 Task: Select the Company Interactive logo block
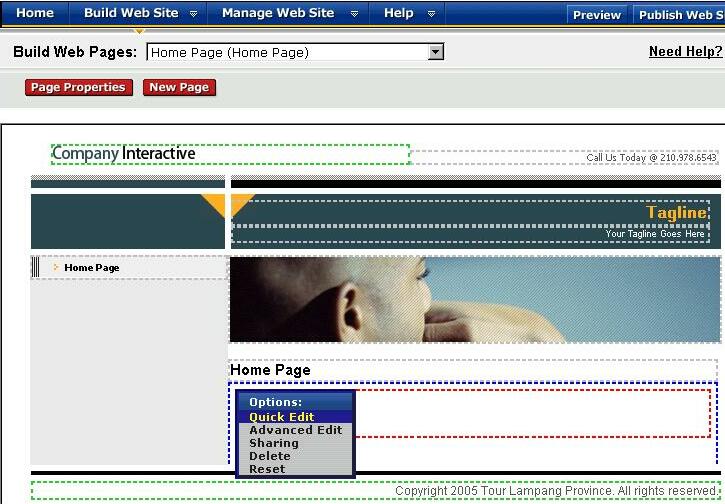pos(230,154)
